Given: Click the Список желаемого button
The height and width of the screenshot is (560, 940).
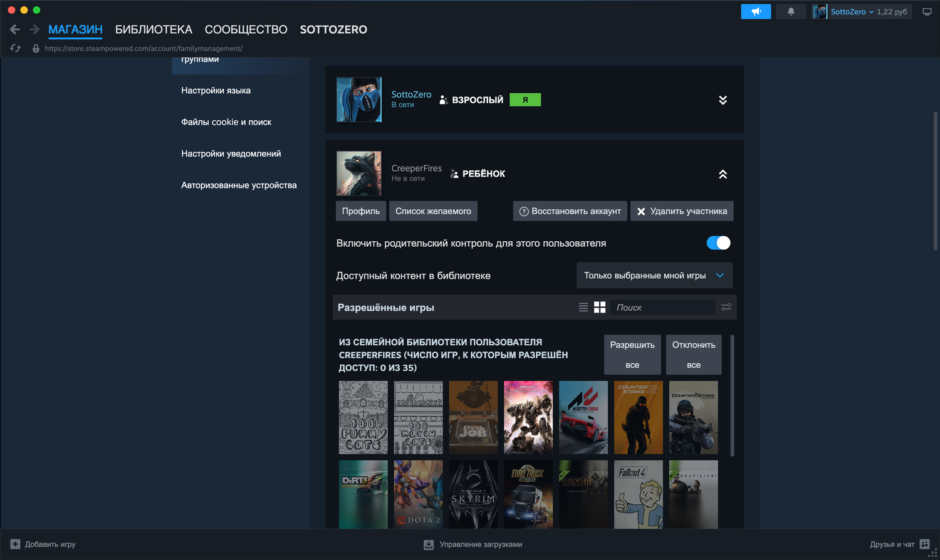Looking at the screenshot, I should (x=433, y=211).
